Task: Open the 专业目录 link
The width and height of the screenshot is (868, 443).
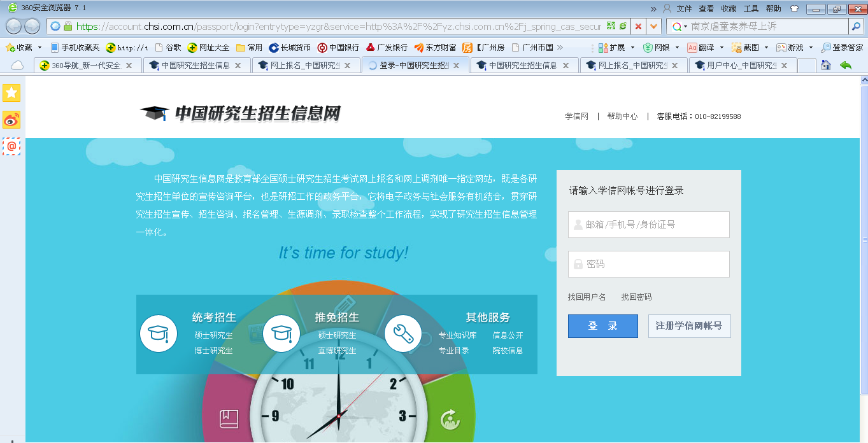Action: (x=453, y=351)
